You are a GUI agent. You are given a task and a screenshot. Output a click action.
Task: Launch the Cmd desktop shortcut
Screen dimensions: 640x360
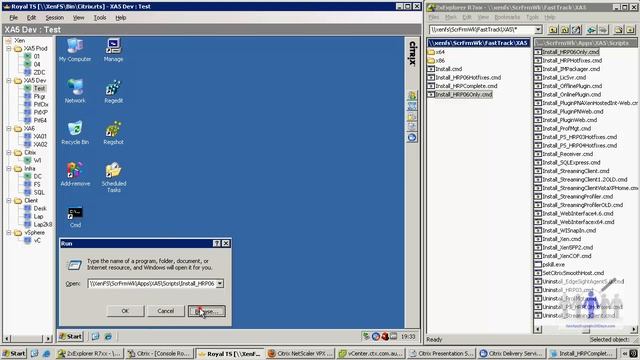tap(75, 217)
